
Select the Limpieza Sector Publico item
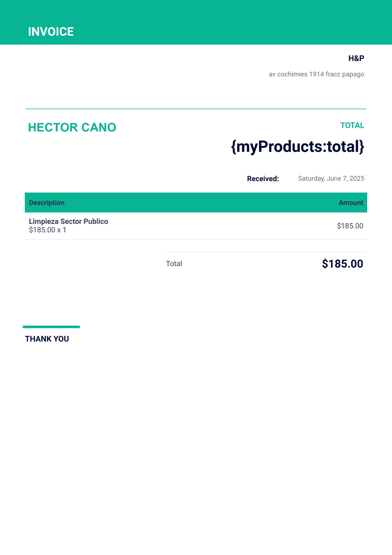(68, 221)
